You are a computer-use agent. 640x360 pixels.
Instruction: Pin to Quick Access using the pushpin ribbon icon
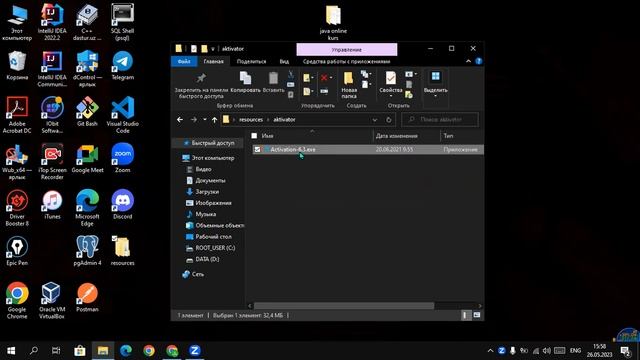click(x=201, y=78)
